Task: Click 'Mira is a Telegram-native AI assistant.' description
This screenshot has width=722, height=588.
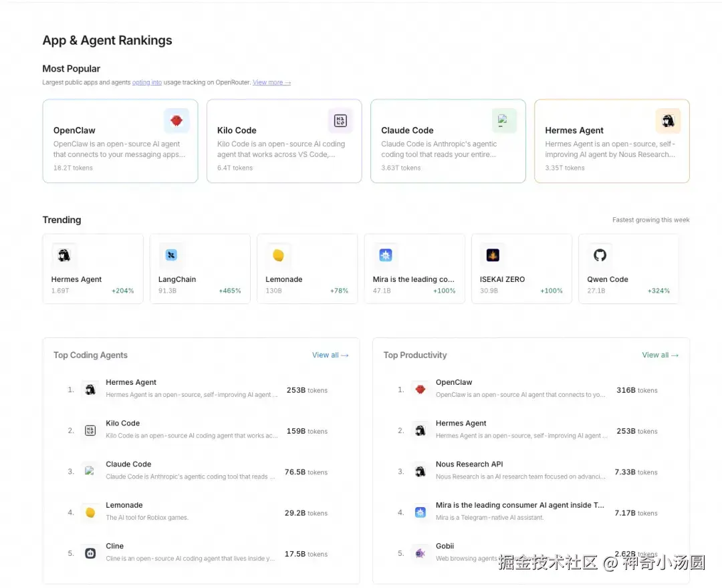Action: click(489, 518)
